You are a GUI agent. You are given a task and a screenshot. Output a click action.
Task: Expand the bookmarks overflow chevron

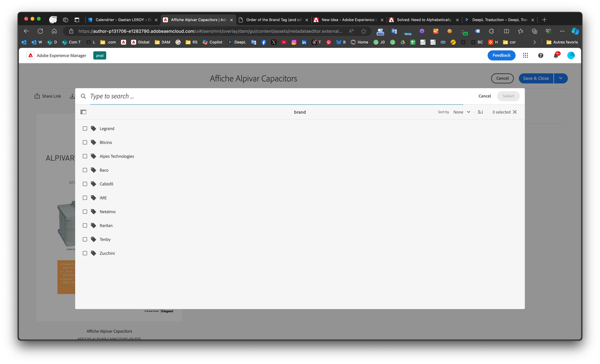pyautogui.click(x=534, y=42)
